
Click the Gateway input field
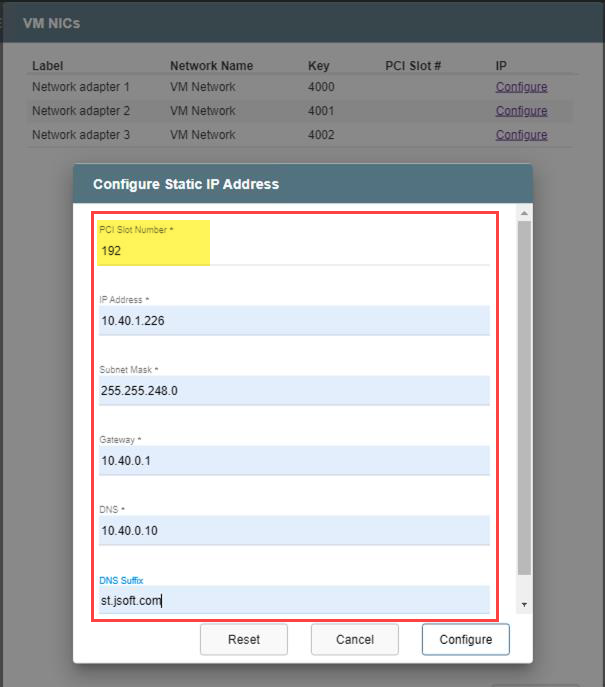click(x=295, y=461)
